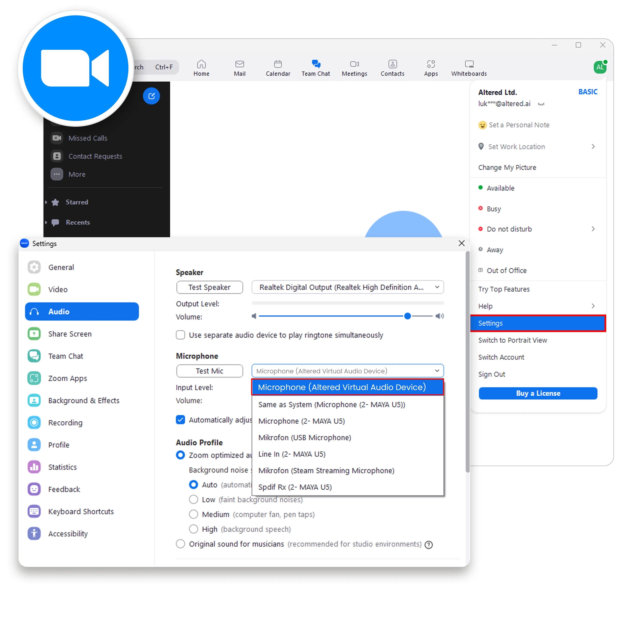Select Settings from the profile menu
The width and height of the screenshot is (644, 644).
(537, 323)
